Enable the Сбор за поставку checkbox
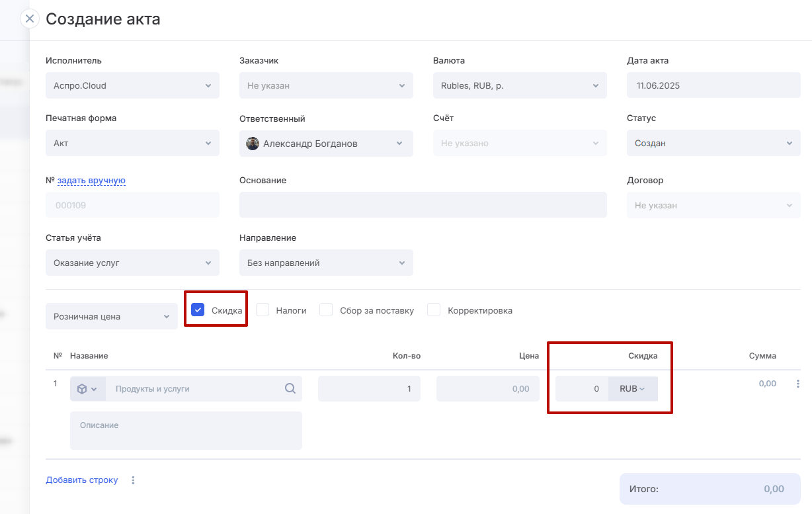The height and width of the screenshot is (514, 812). [326, 310]
